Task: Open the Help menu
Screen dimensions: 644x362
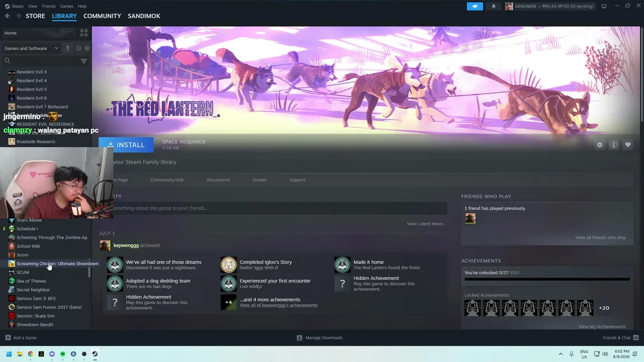Action: (82, 6)
